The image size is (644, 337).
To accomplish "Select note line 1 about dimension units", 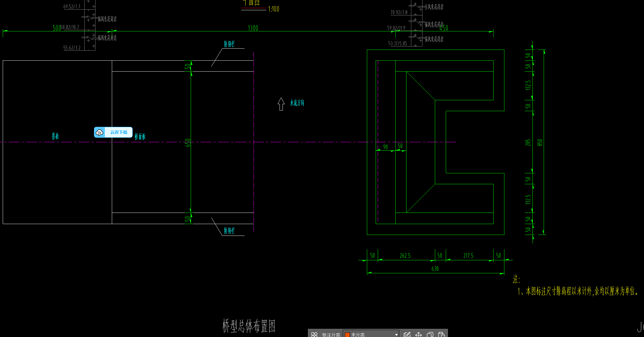I will (578, 291).
